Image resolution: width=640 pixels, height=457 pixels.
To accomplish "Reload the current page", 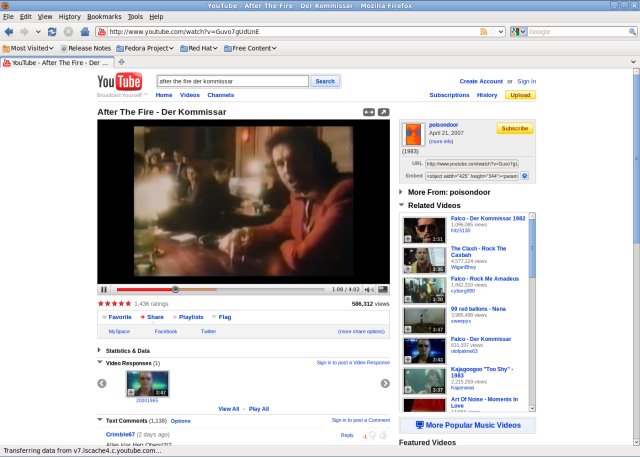I will pyautogui.click(x=52, y=32).
